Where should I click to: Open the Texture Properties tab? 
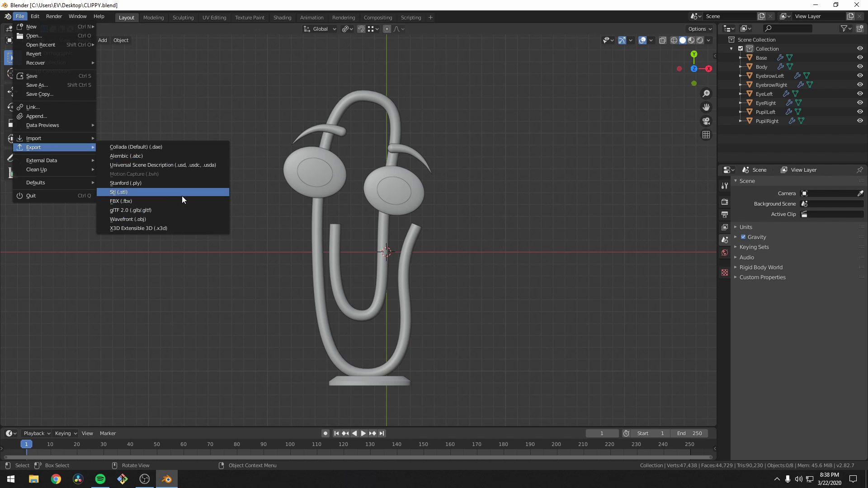[725, 272]
